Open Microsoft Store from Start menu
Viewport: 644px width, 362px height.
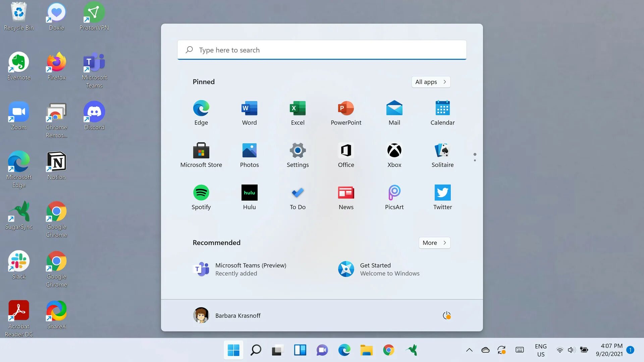201,150
